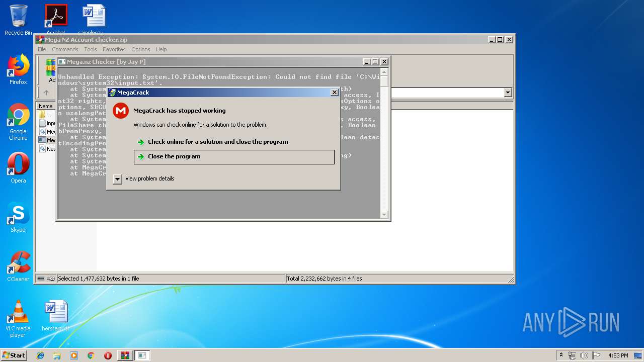Click the Start button
The height and width of the screenshot is (362, 644).
coord(14,355)
